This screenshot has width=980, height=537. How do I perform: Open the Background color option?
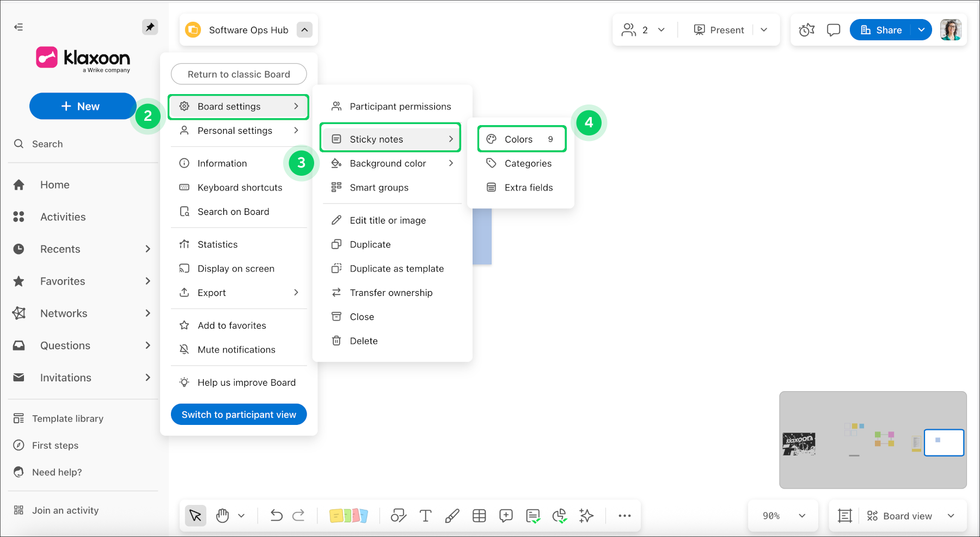[x=387, y=163]
